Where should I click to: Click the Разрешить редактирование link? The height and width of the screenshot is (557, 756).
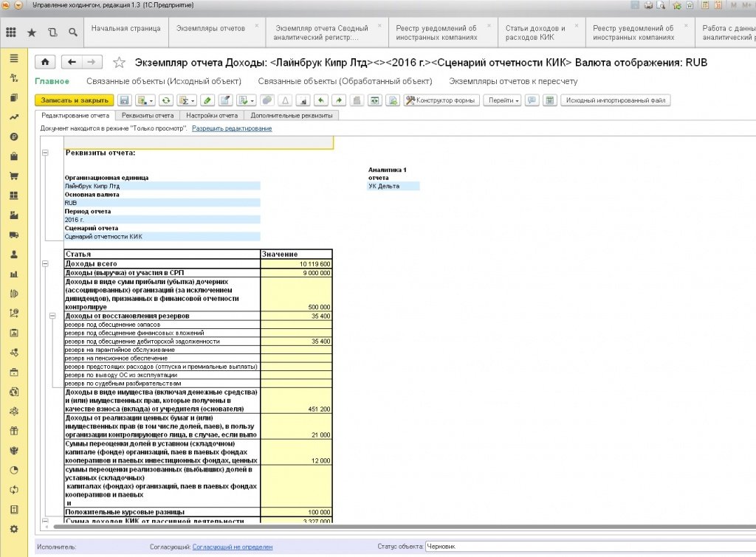pos(232,128)
